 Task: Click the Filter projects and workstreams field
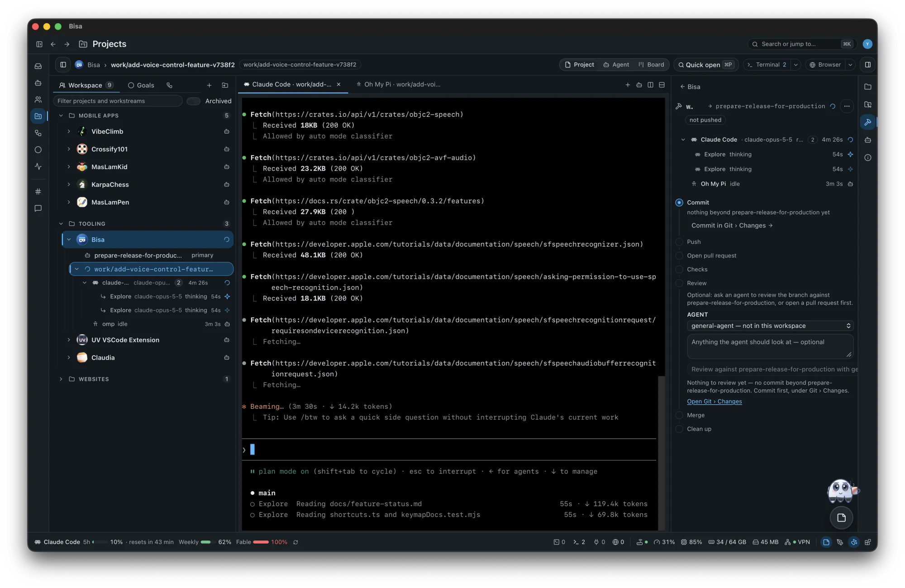click(118, 101)
